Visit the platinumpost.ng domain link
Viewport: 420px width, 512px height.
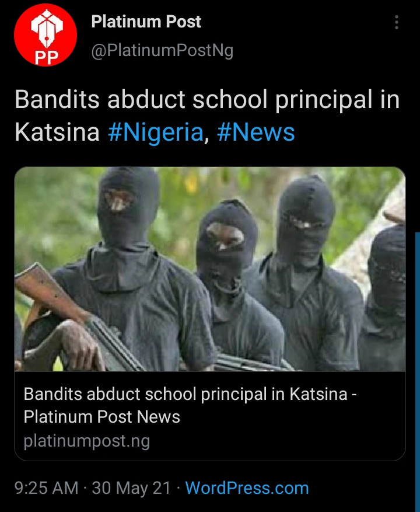click(87, 441)
